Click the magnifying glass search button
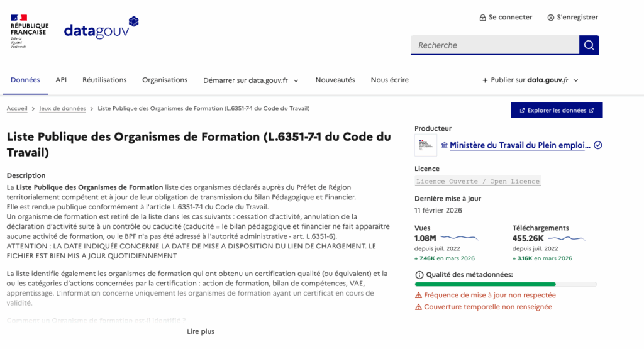 point(589,45)
